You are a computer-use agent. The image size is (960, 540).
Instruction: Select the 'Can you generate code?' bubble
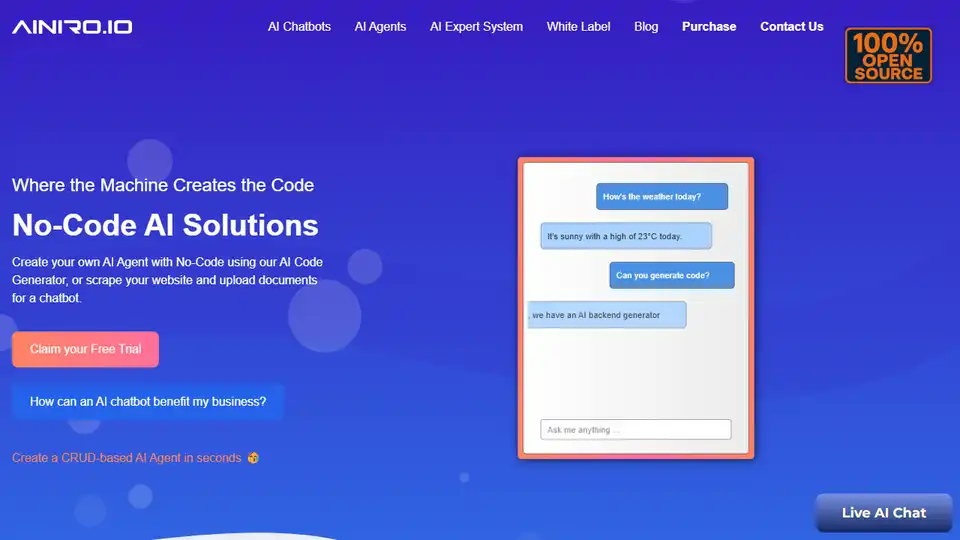click(x=672, y=275)
